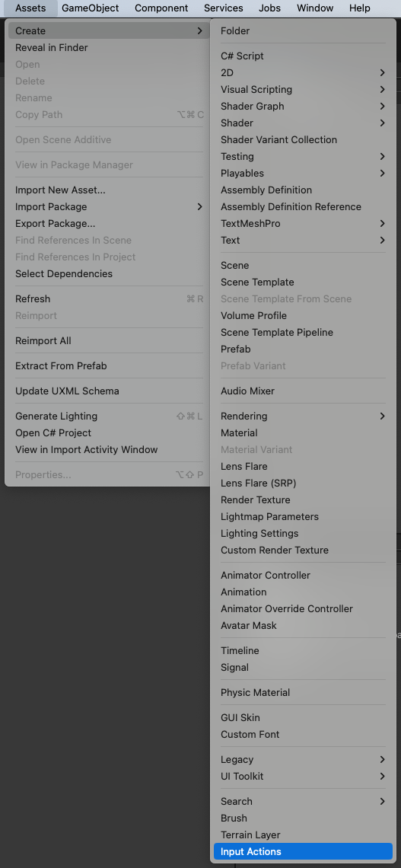Open the Window menu
401x868 pixels.
(315, 8)
